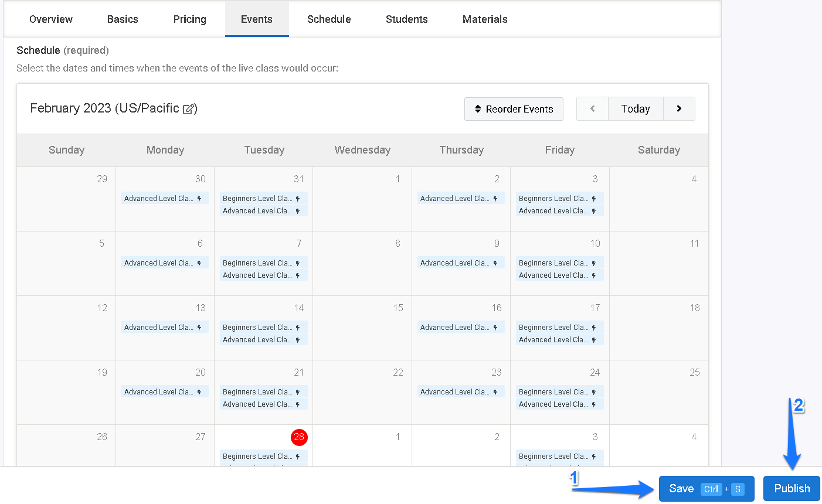Click the empty Wednesday 15 calendar cell
The height and width of the screenshot is (504, 822).
[362, 328]
